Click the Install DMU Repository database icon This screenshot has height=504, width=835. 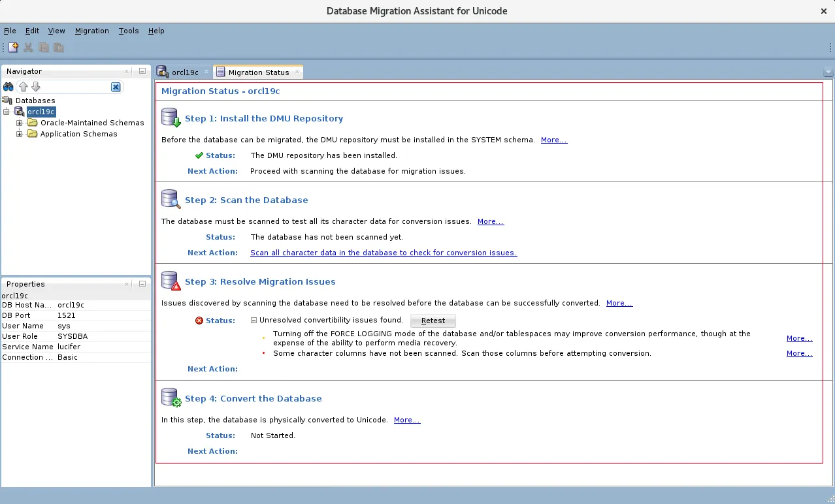169,118
